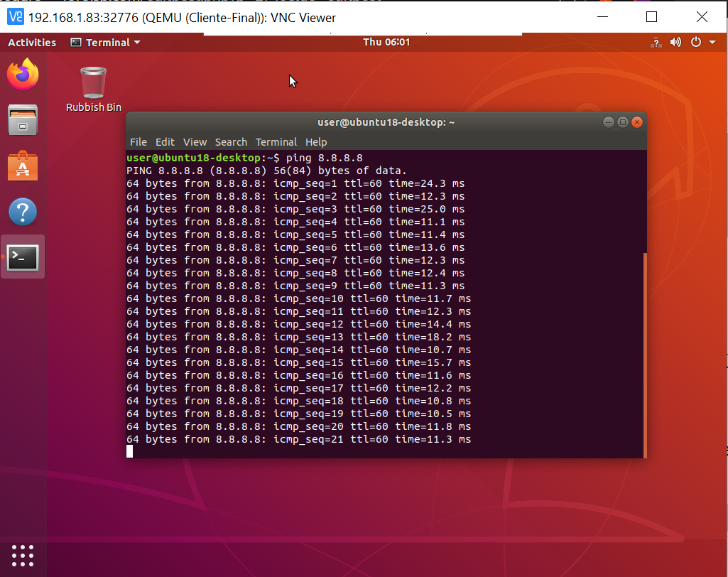Open the clock calendar at Thu 06:01

[386, 43]
